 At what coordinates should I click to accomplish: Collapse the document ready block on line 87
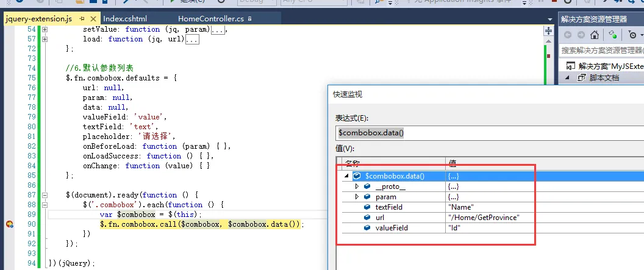point(45,195)
